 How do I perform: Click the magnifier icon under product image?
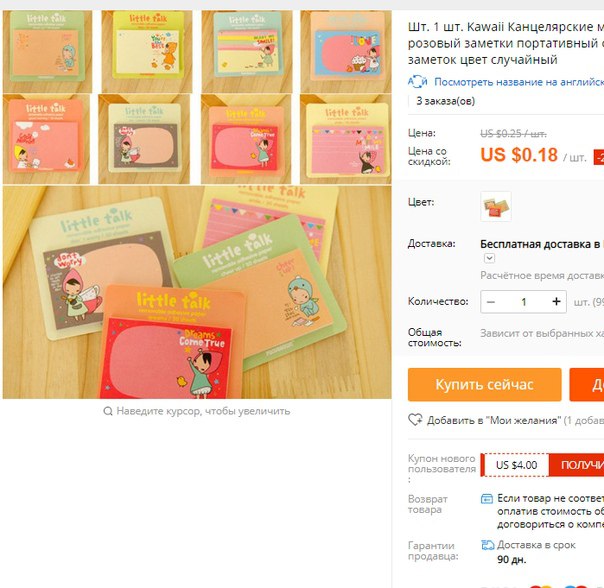108,411
